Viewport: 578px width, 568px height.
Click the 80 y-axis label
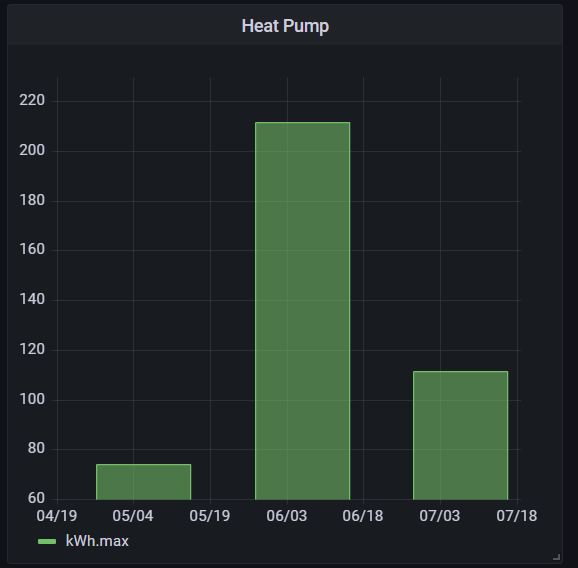pyautogui.click(x=36, y=448)
